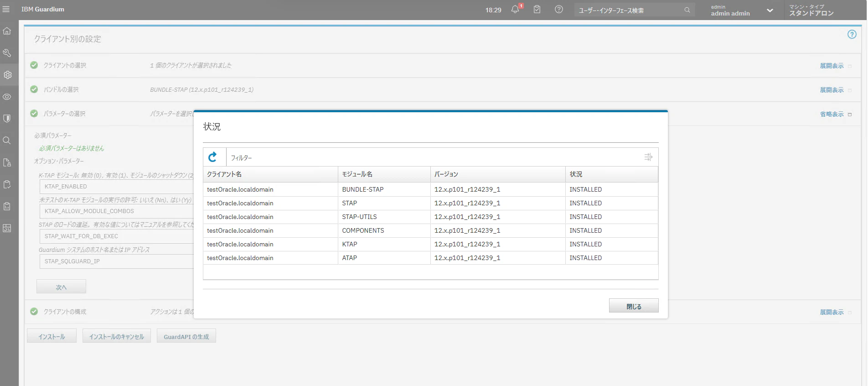Image resolution: width=868 pixels, height=386 pixels.
Task: Open the locked-document comply menu in sidebar
Action: coord(7,162)
